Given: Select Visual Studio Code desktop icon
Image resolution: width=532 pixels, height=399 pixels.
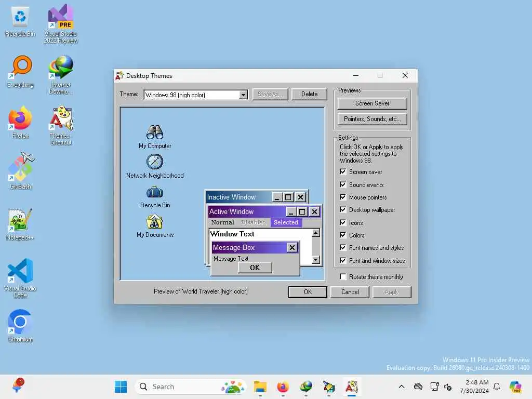Looking at the screenshot, I should coord(20,278).
